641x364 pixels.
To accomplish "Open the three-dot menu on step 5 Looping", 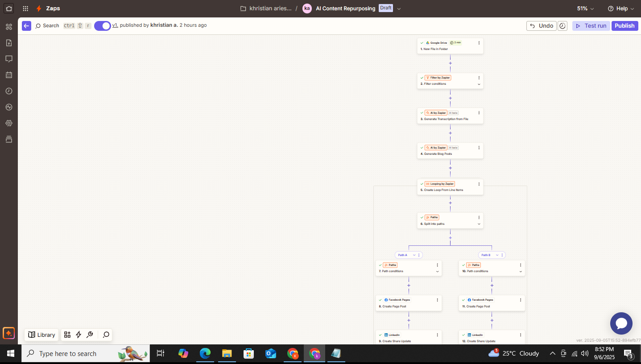I will [x=479, y=184].
